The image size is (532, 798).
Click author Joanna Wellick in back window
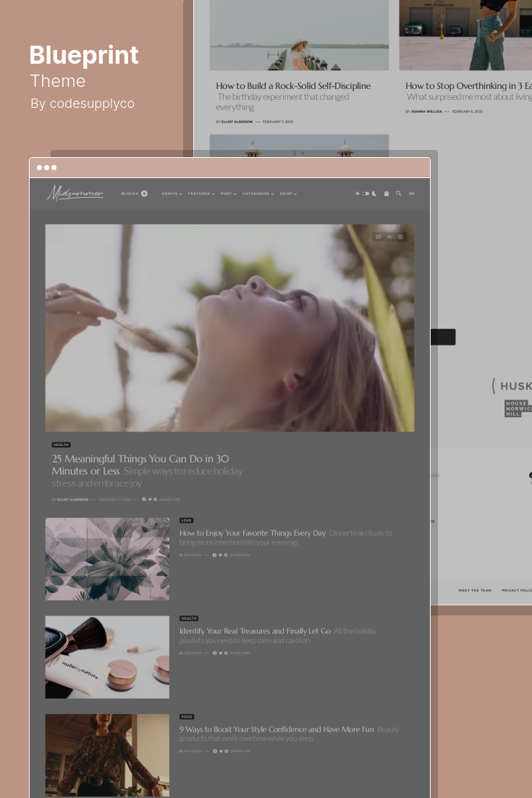pos(426,112)
